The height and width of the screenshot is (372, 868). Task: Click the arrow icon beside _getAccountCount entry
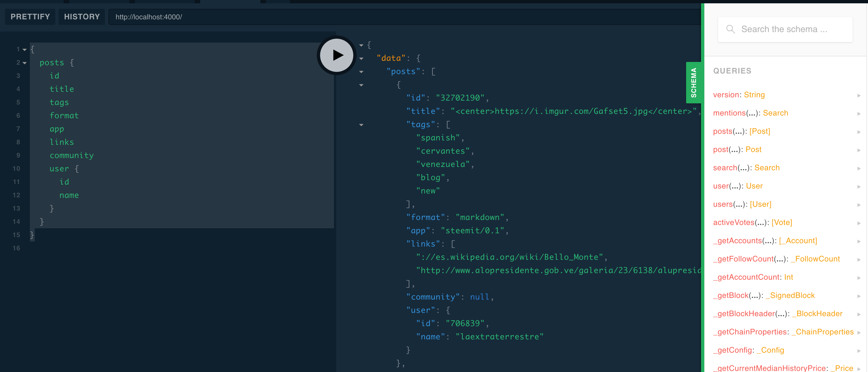(859, 278)
